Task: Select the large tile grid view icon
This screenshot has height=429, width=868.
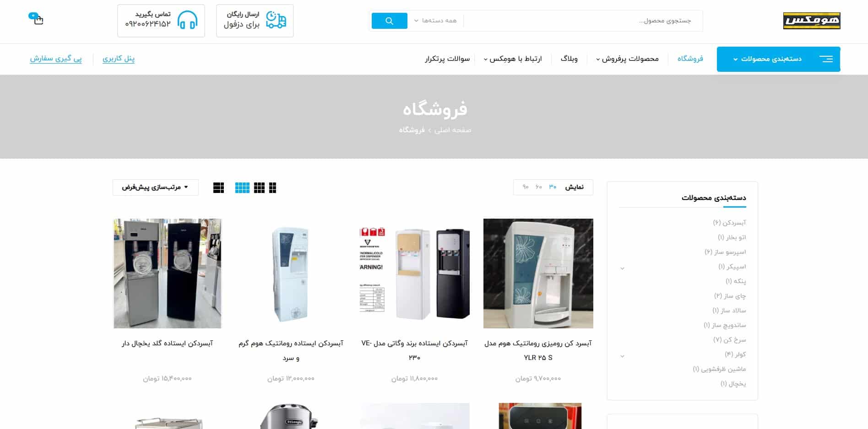Action: [x=219, y=188]
